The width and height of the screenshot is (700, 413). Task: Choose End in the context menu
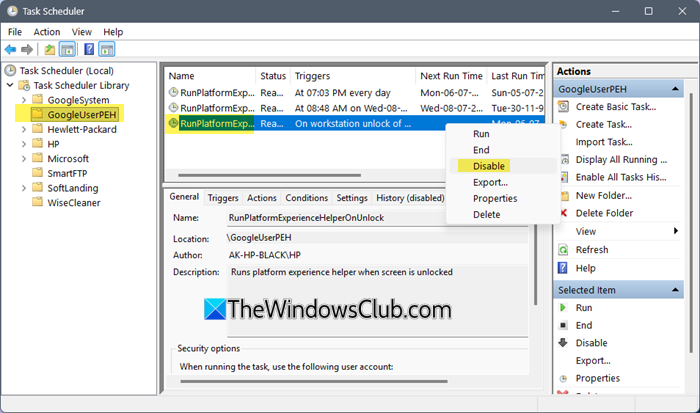(x=503, y=150)
